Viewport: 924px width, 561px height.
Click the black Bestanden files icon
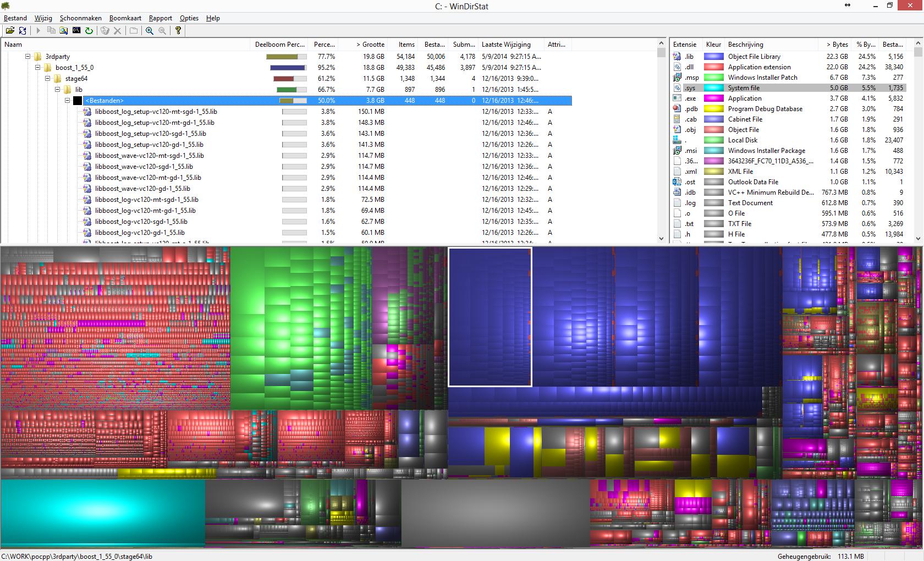click(78, 101)
